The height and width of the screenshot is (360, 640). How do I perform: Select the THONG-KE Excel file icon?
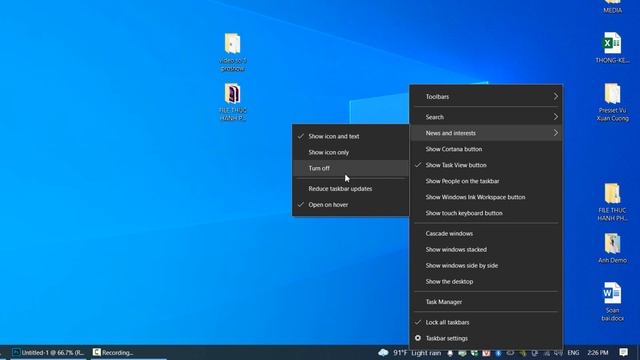click(x=612, y=48)
